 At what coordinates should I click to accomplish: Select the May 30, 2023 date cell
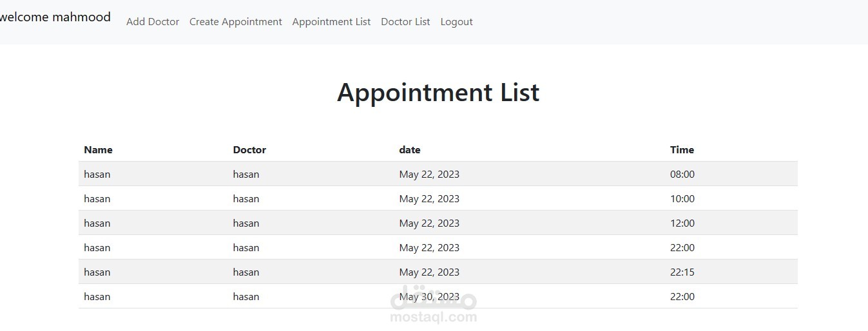point(429,297)
